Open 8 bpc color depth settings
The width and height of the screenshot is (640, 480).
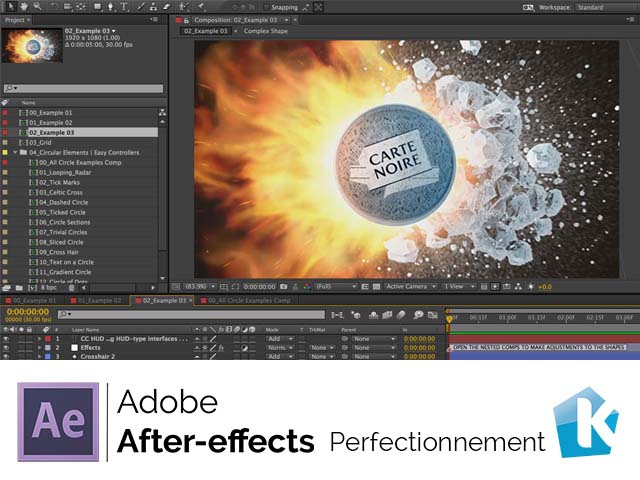49,288
